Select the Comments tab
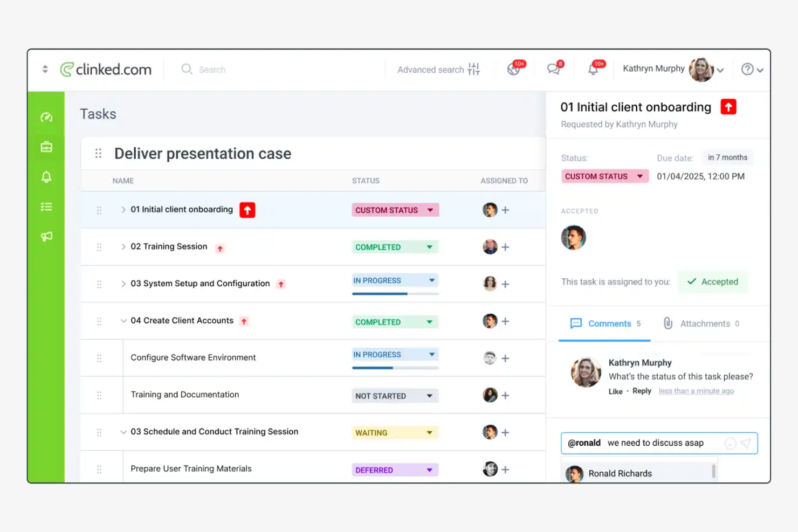The width and height of the screenshot is (798, 532). 604,323
